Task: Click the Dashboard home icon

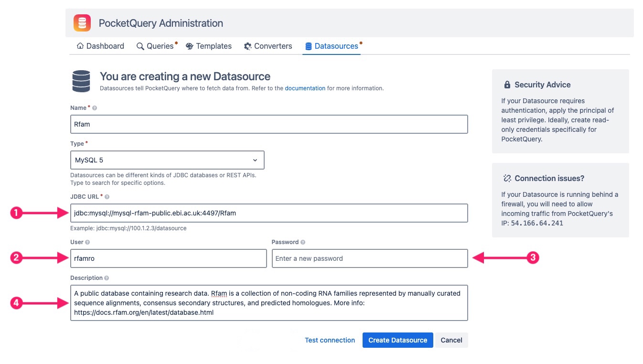Action: [x=80, y=46]
